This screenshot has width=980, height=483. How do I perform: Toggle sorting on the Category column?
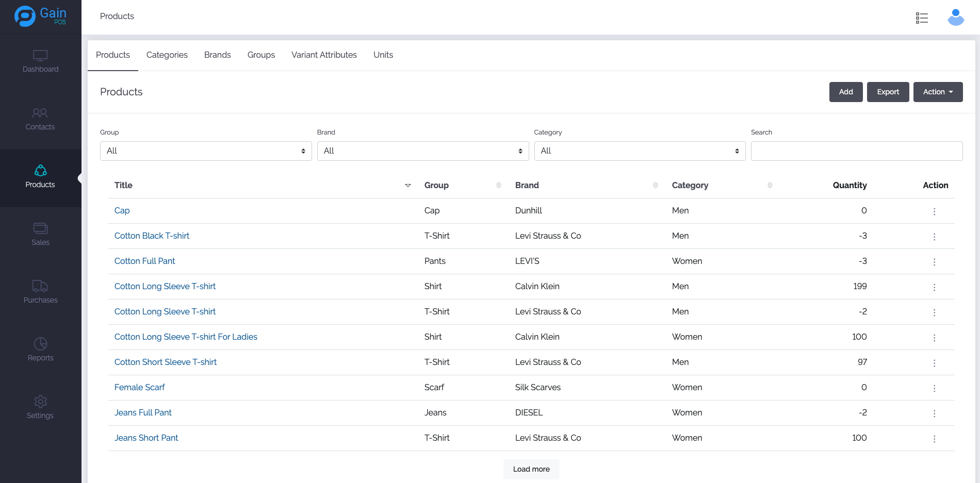(x=770, y=186)
